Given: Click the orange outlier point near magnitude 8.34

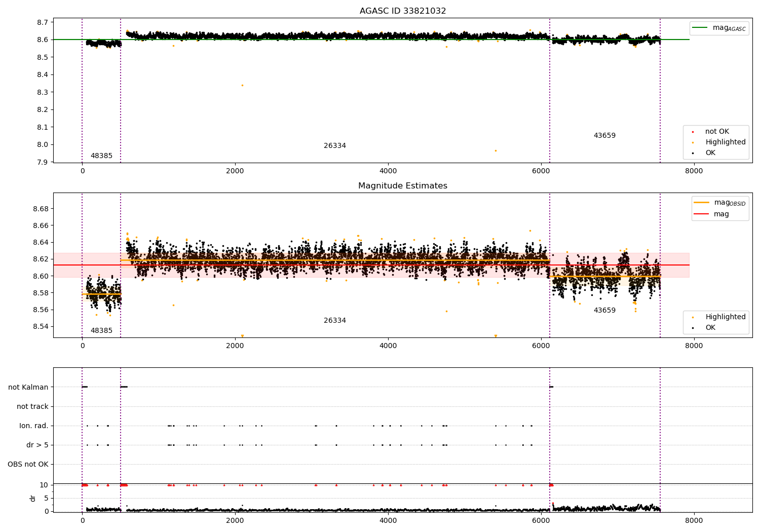Looking at the screenshot, I should (x=242, y=85).
